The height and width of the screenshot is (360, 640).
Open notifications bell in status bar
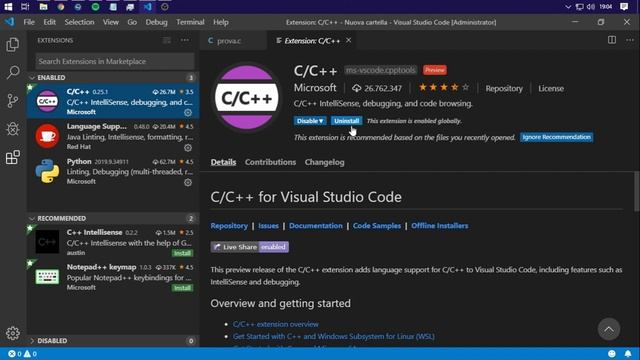click(x=628, y=353)
